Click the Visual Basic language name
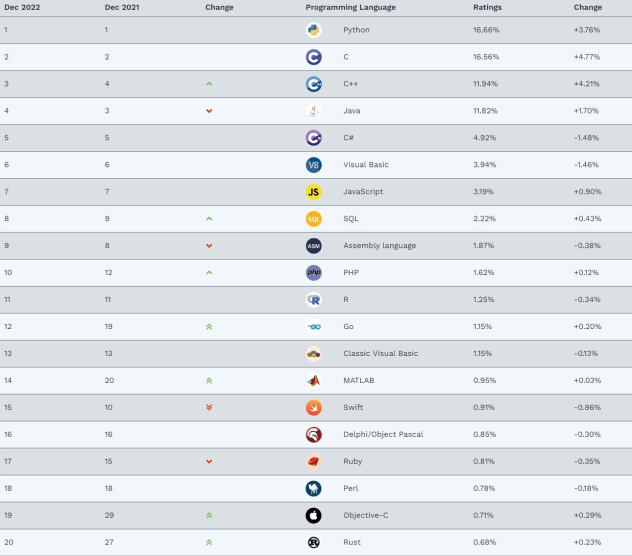 [366, 165]
